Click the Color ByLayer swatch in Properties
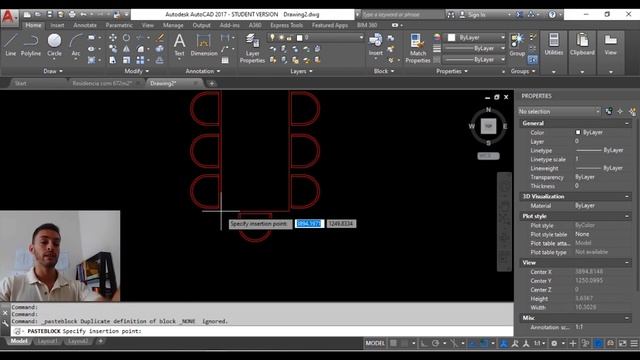Viewport: 640px width, 360px height. pos(578,132)
